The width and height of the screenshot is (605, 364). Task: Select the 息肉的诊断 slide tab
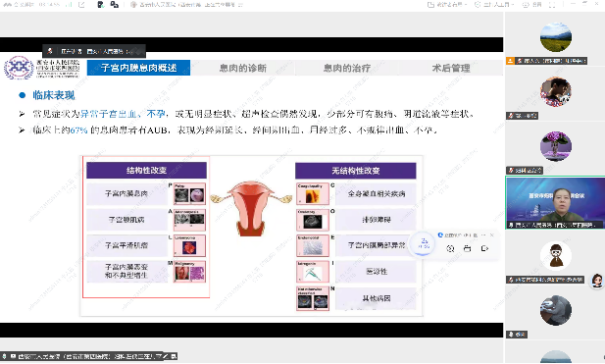click(243, 68)
